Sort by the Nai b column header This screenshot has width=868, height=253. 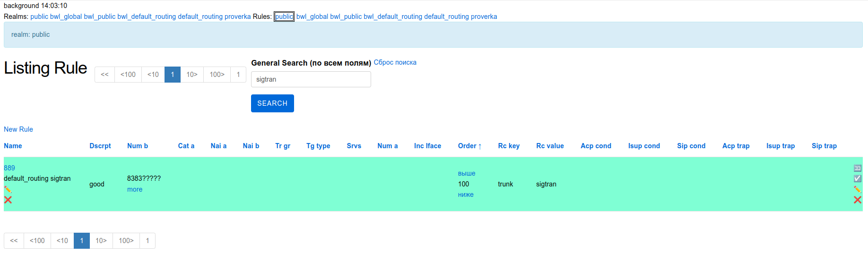click(251, 146)
